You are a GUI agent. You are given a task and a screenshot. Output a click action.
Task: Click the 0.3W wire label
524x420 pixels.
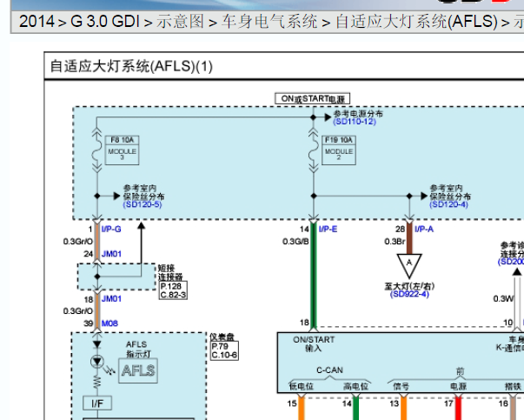click(503, 298)
